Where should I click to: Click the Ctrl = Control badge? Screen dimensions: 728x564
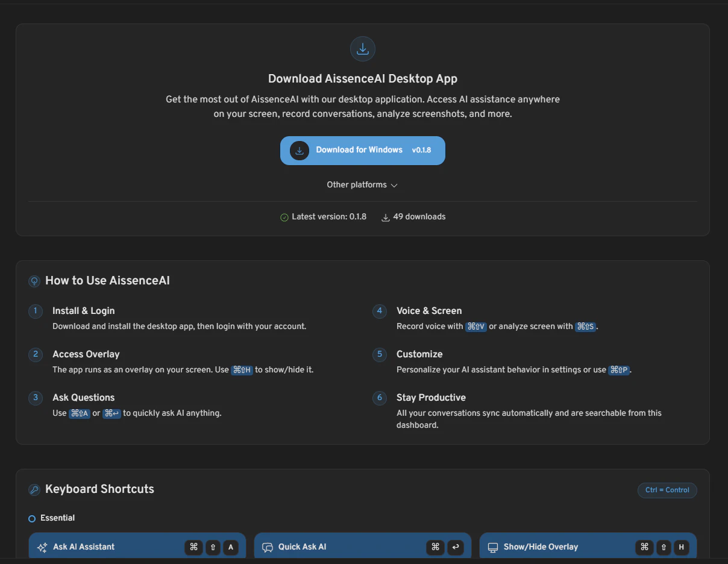pyautogui.click(x=667, y=490)
